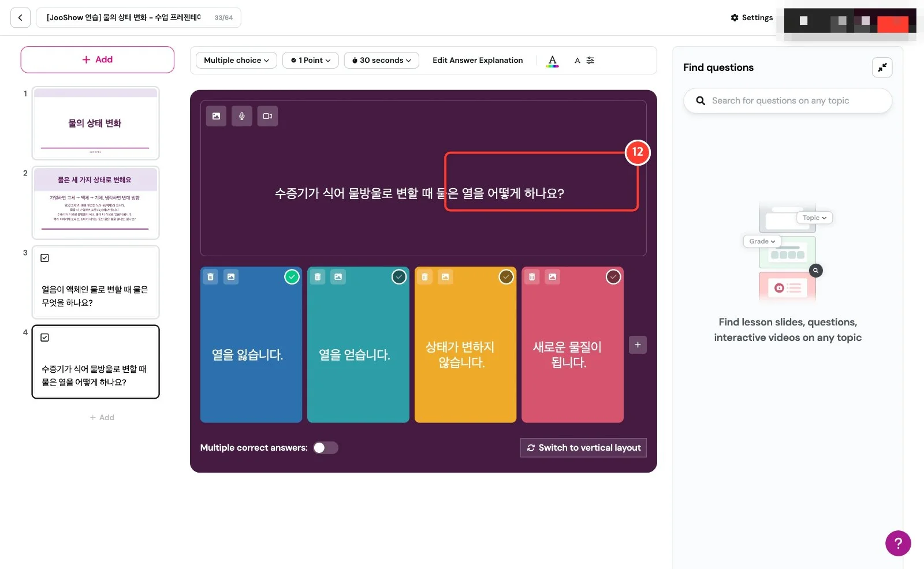Select slide 1 titled '물의 상태 변화'
The image size is (924, 569).
(x=96, y=123)
